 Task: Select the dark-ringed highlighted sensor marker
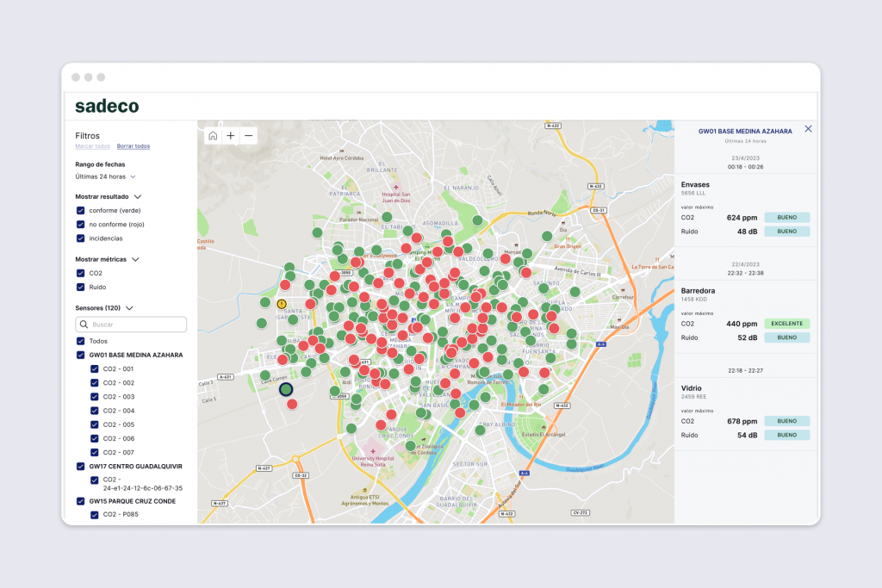(288, 389)
